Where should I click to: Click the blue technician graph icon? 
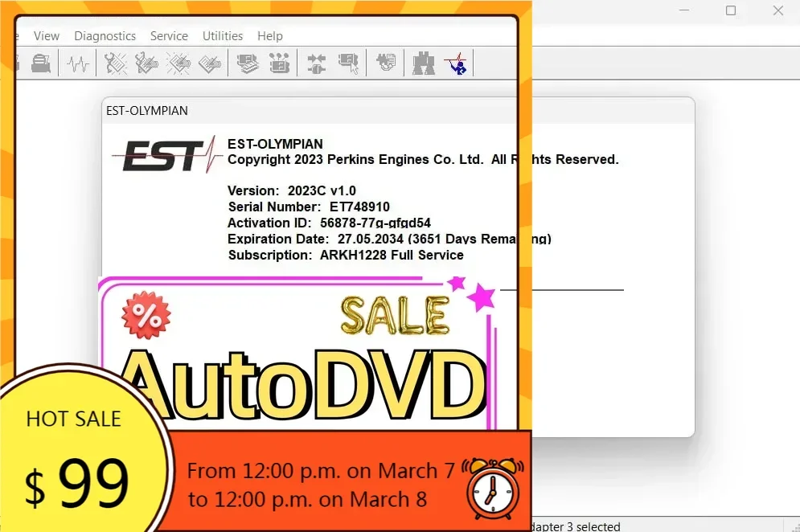[x=456, y=63]
